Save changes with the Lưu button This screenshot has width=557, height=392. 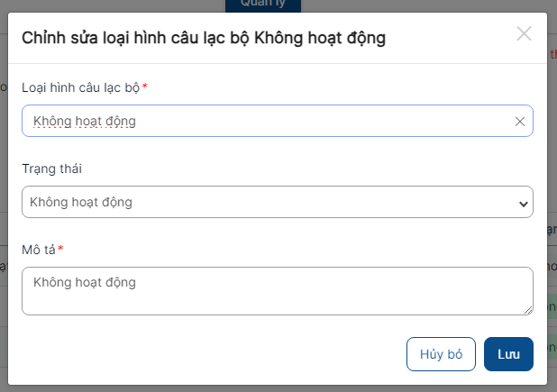pos(508,354)
